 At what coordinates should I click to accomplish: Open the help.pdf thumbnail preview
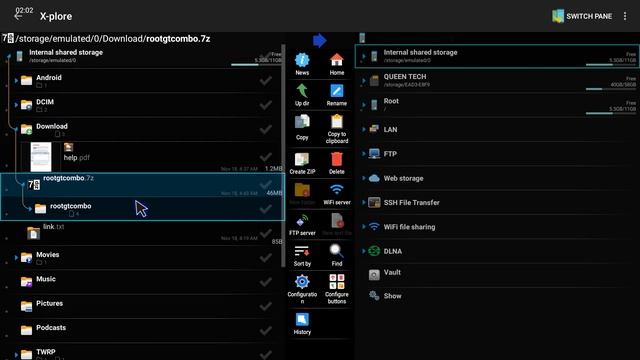(x=41, y=157)
